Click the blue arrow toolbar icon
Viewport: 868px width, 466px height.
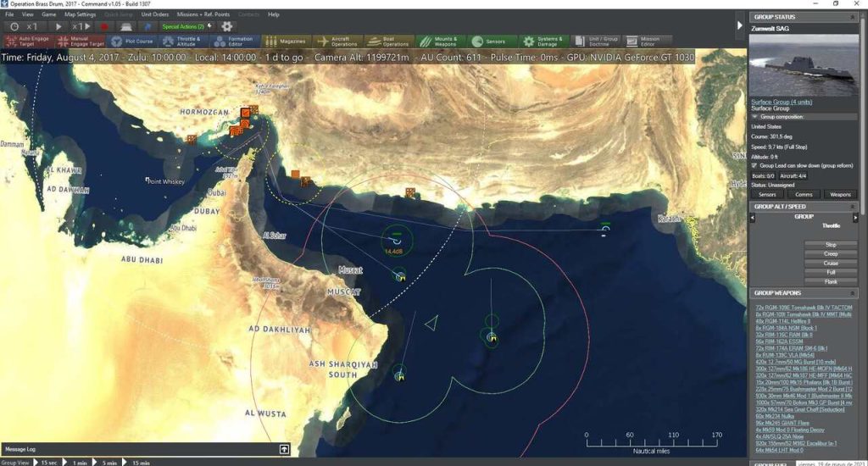pos(147,26)
